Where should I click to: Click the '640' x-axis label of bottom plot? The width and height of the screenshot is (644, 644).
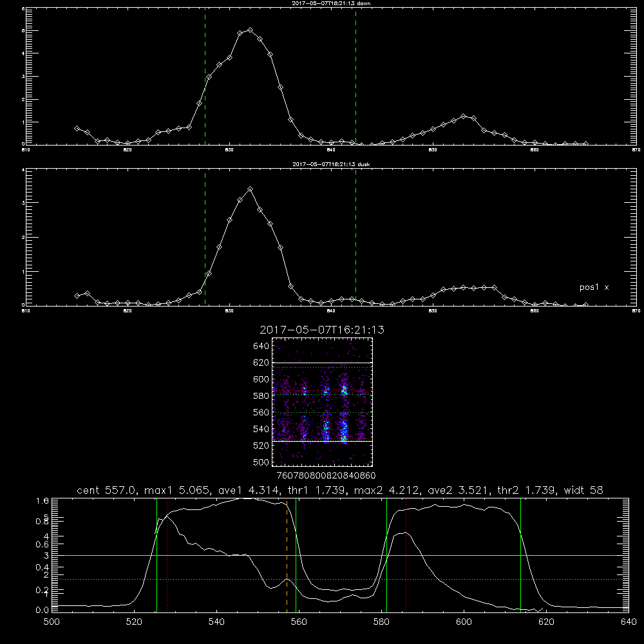(629, 622)
